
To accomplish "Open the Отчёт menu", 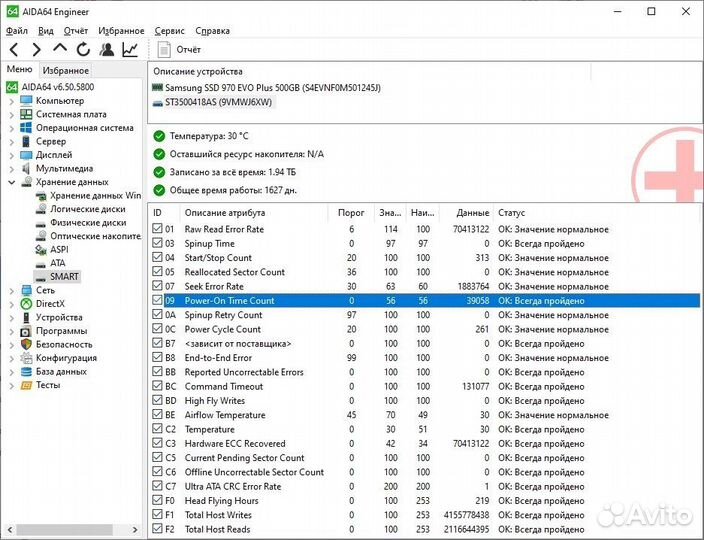I will pyautogui.click(x=75, y=31).
